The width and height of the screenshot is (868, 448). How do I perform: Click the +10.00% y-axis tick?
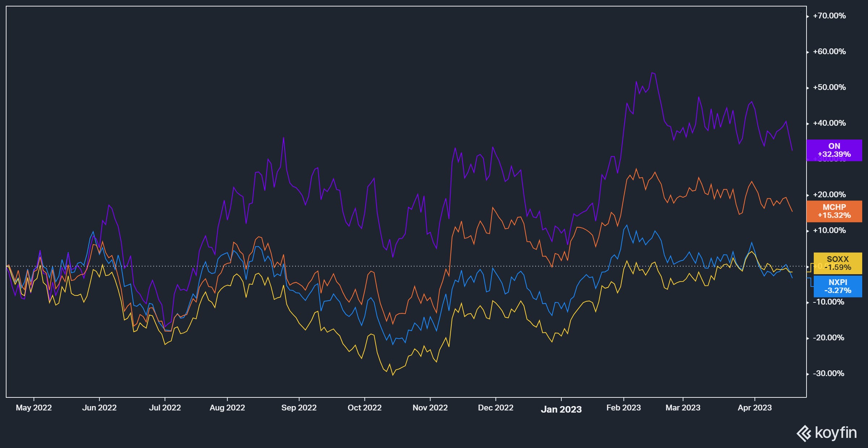tap(829, 230)
